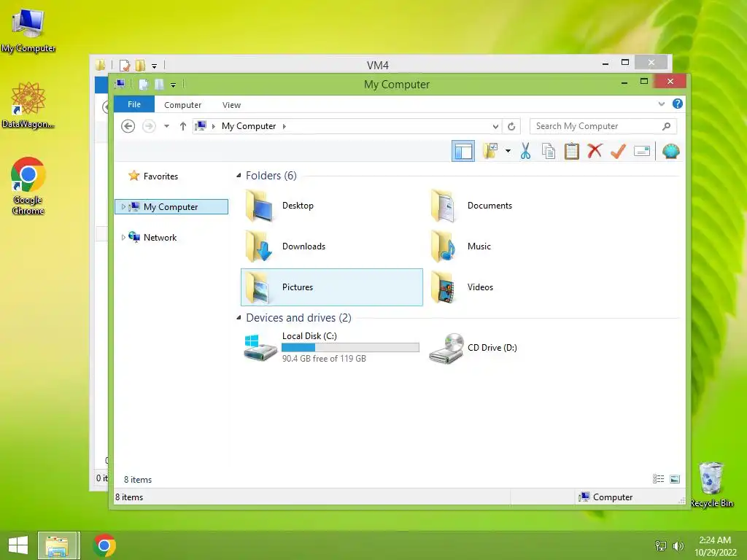Open network icon in system tray
This screenshot has height=560, width=747.
(661, 545)
